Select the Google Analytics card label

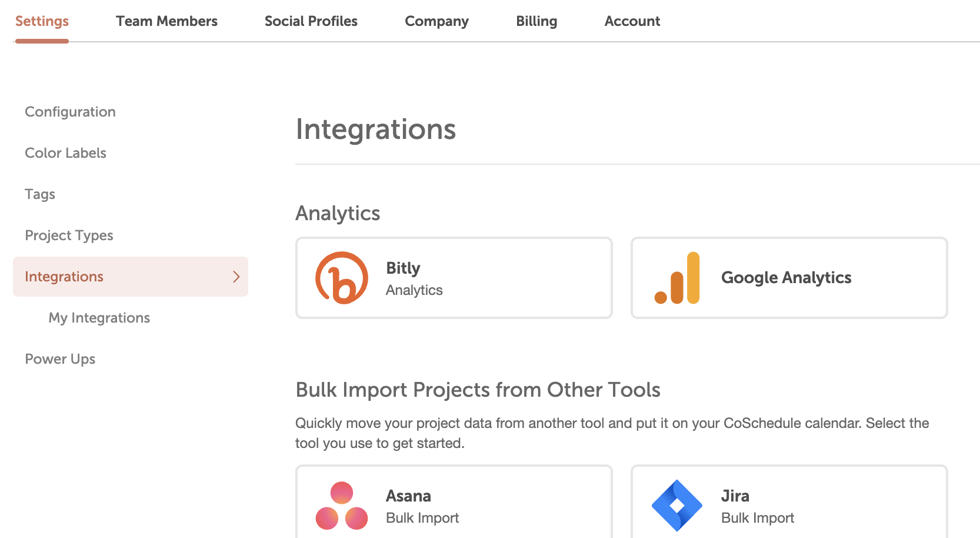point(786,278)
